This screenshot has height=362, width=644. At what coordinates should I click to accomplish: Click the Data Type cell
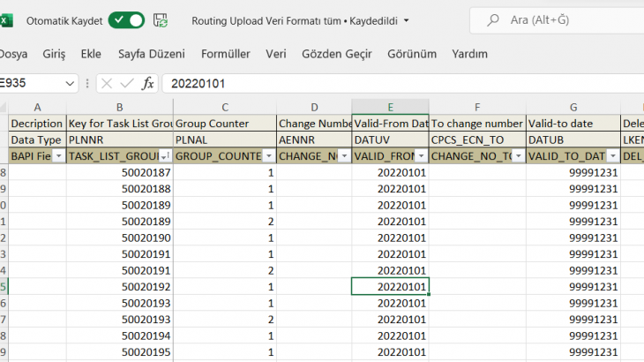tap(37, 140)
